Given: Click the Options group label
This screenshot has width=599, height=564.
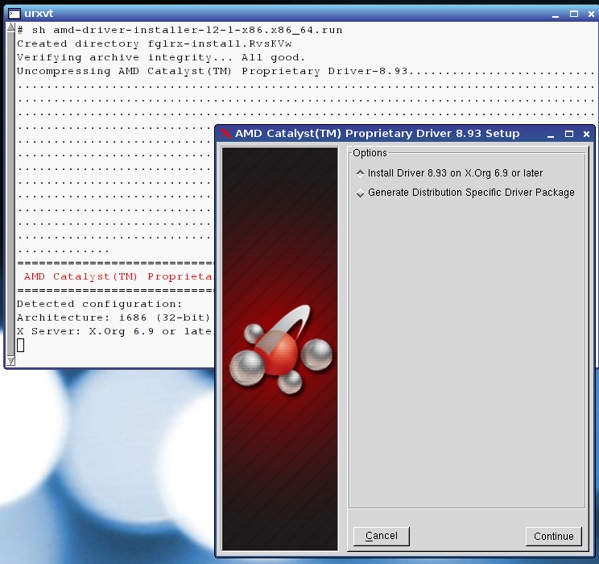Looking at the screenshot, I should 370,153.
